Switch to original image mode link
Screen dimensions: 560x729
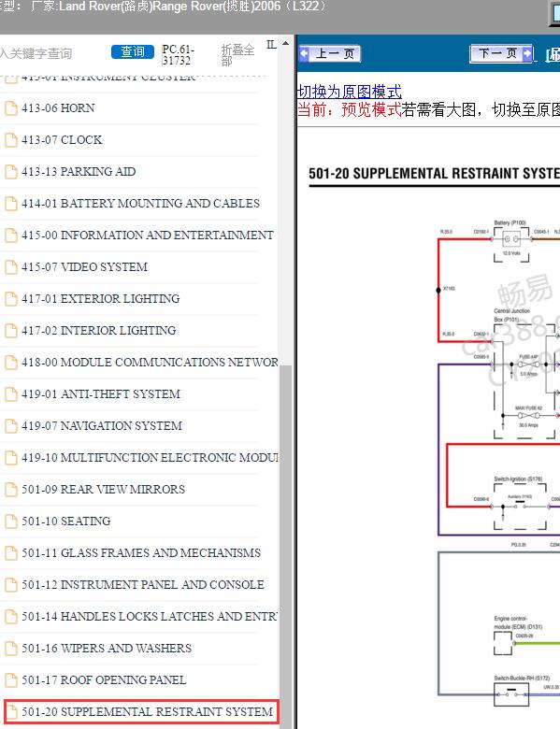[x=350, y=92]
